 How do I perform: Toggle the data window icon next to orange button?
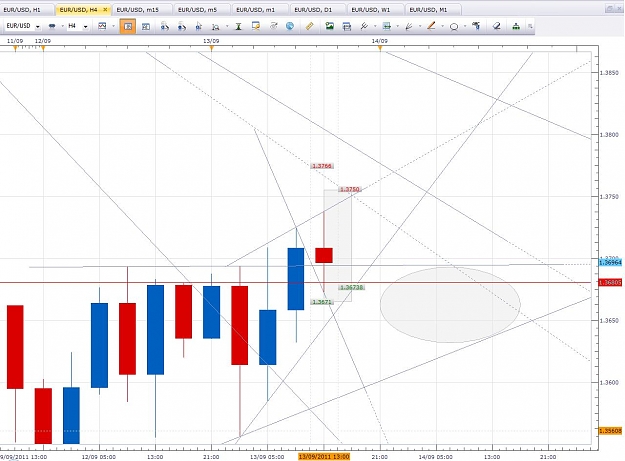coord(146,26)
